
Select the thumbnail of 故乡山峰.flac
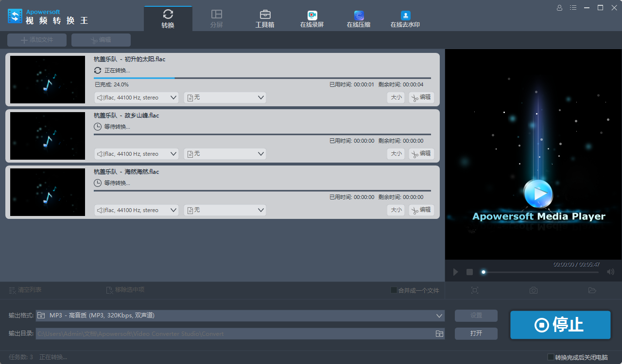[x=48, y=136]
